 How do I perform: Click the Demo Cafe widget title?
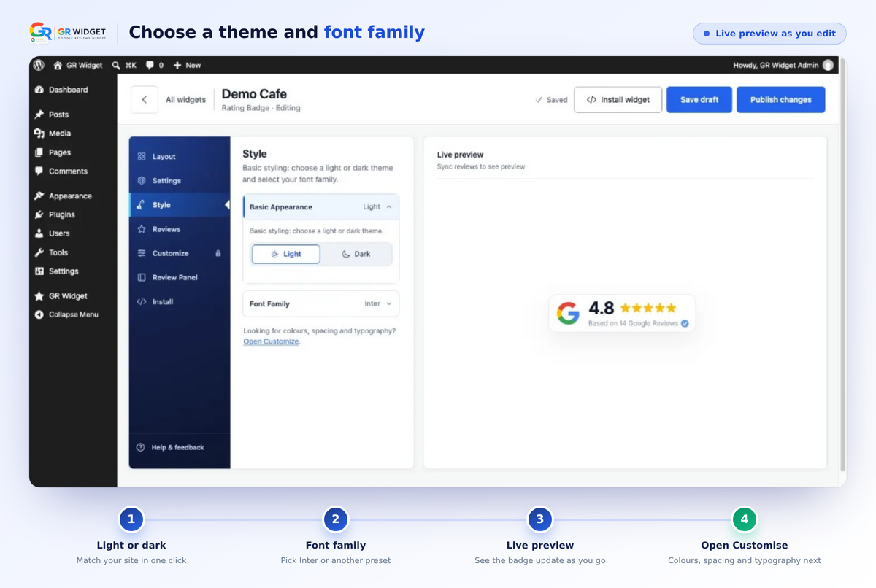pos(254,93)
